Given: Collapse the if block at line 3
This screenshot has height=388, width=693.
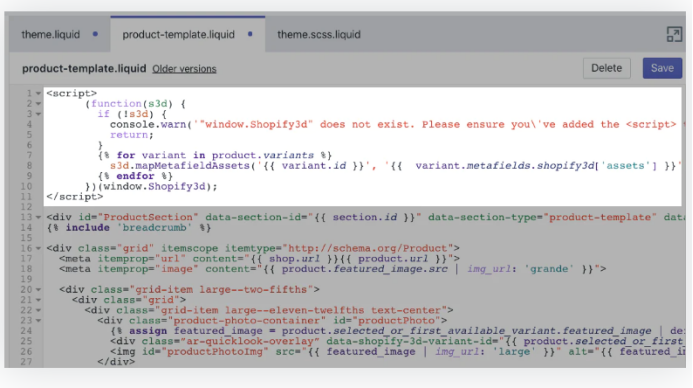Looking at the screenshot, I should 38,114.
